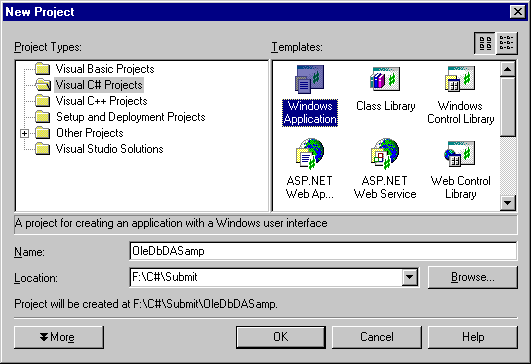The image size is (531, 364).
Task: Click the templates scrollbar down arrow
Action: coord(507,203)
